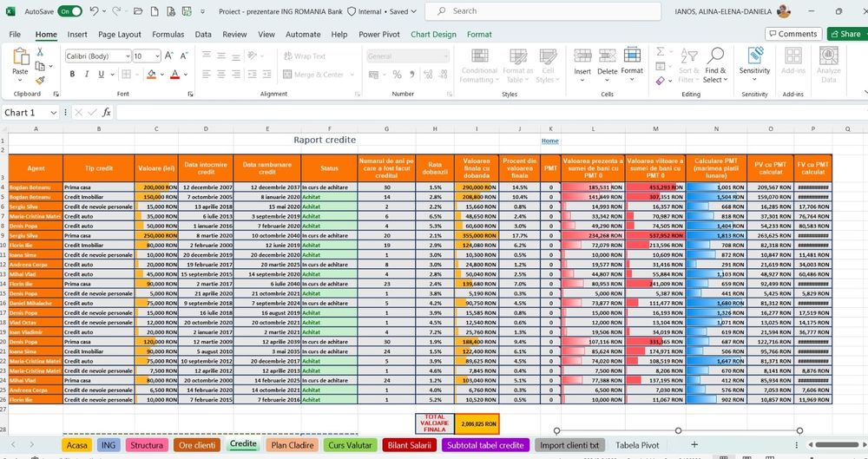Open the Font Color dropdown arrow
The width and height of the screenshot is (868, 459).
[186, 75]
